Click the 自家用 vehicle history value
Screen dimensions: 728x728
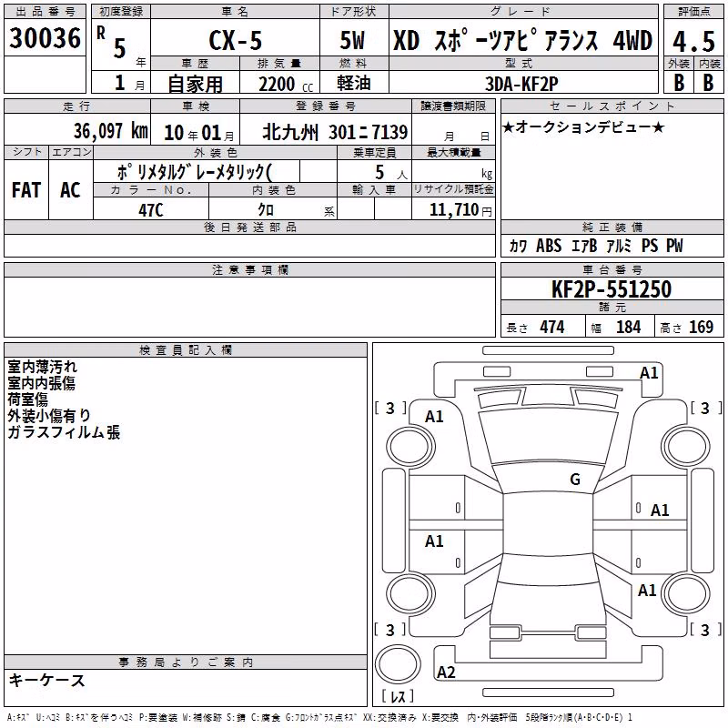pos(195,84)
